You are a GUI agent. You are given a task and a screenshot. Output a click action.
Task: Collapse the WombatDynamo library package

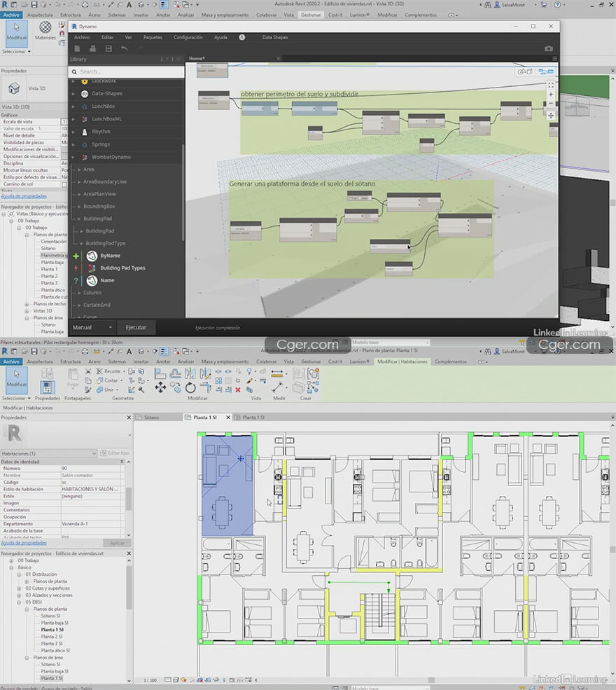point(73,157)
